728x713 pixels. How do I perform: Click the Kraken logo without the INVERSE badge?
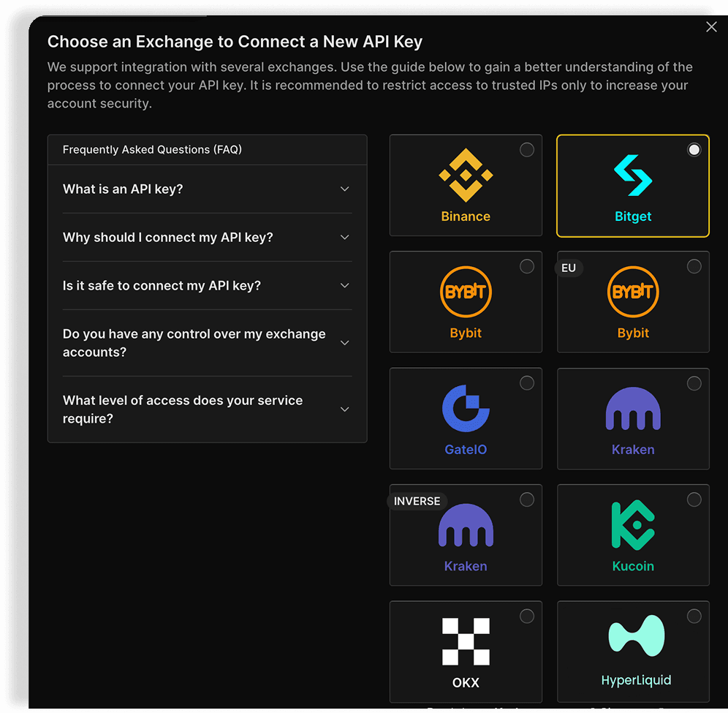633,408
